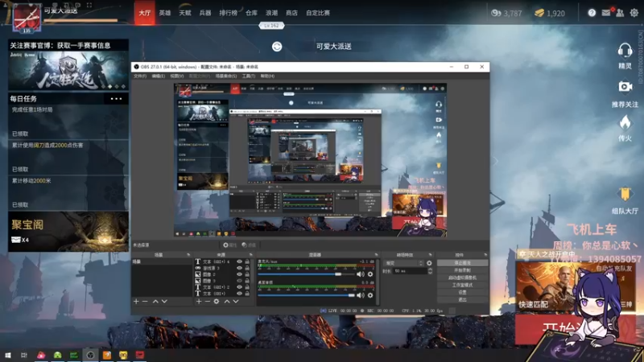Open the OBS icon on the taskbar

[90, 355]
